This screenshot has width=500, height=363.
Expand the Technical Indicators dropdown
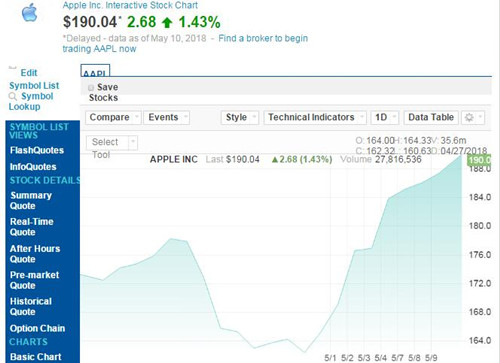(x=315, y=117)
